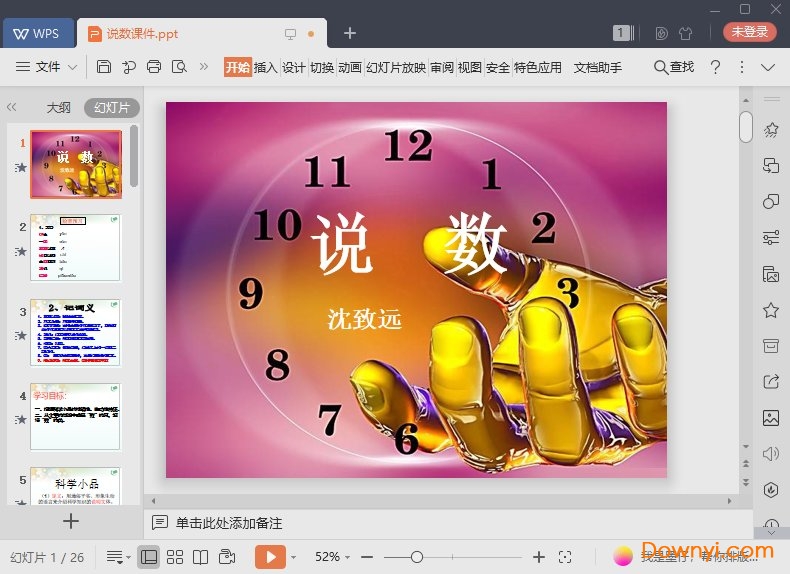Click the undo/redo format icon next to save
Image resolution: width=790 pixels, height=574 pixels.
click(129, 67)
